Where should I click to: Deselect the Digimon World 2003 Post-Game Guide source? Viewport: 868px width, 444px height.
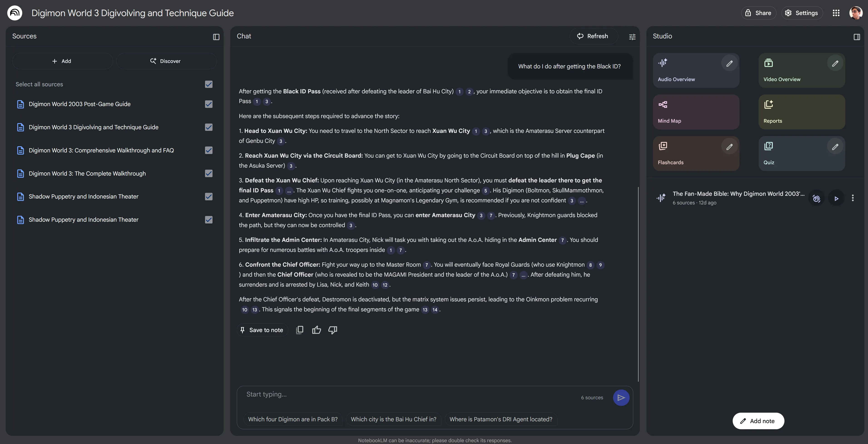tap(208, 104)
